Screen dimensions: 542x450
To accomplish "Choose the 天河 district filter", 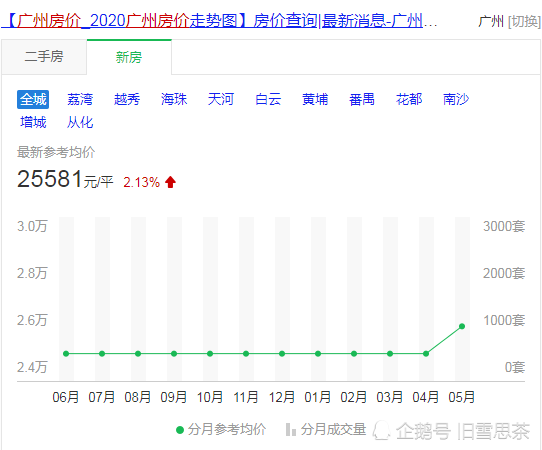I will tap(221, 100).
